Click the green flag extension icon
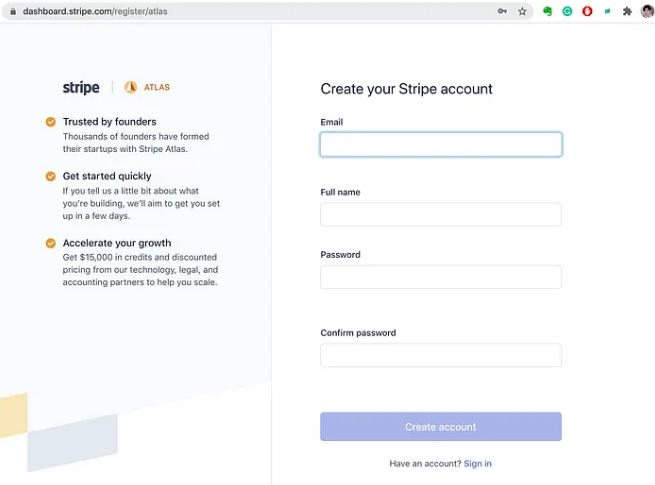The width and height of the screenshot is (655, 485). coord(607,11)
